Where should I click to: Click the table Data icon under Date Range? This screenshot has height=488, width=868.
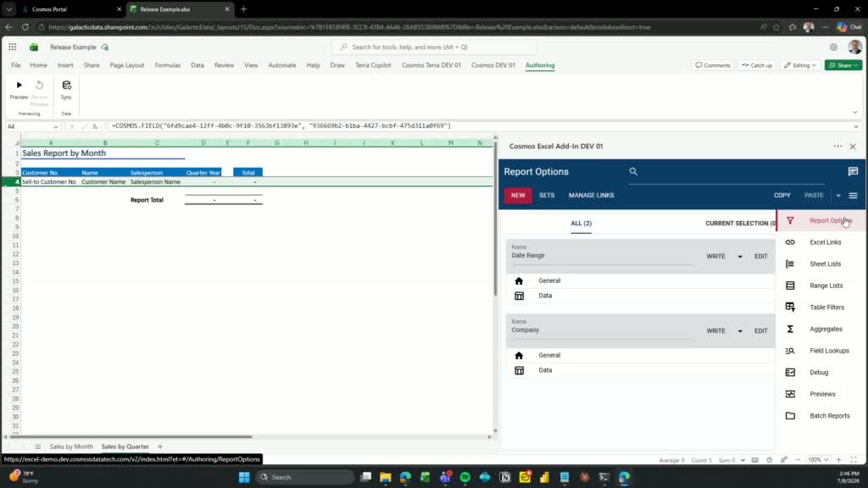click(519, 296)
